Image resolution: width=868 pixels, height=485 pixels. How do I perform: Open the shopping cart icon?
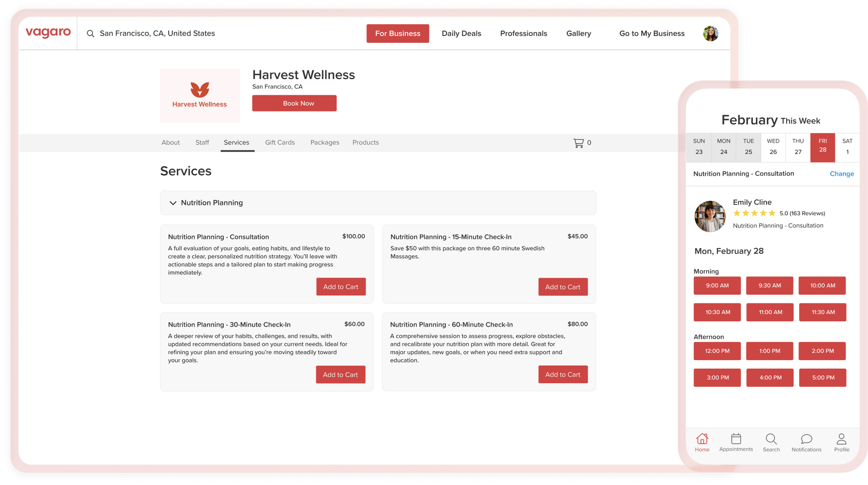[x=579, y=143]
